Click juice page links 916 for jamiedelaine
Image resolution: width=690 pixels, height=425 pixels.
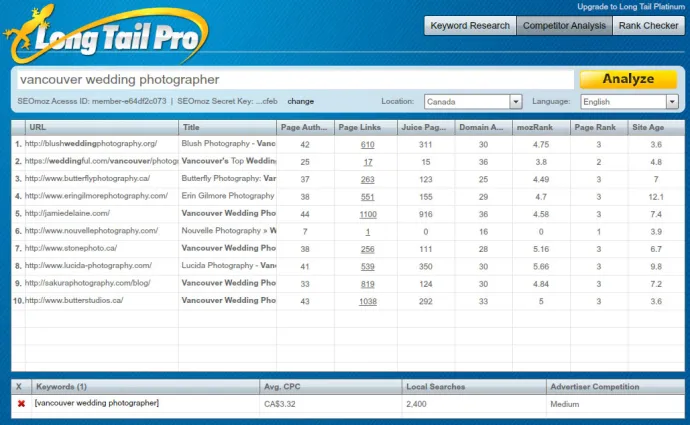click(x=426, y=214)
